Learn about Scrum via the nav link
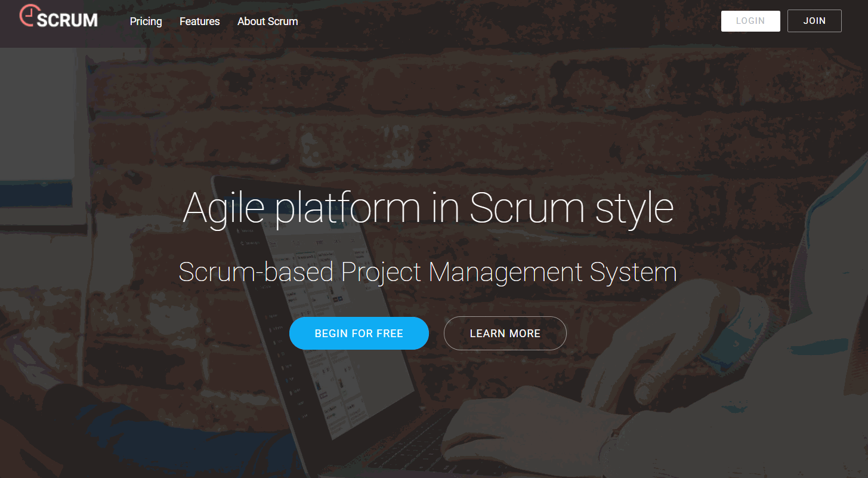 (x=267, y=21)
